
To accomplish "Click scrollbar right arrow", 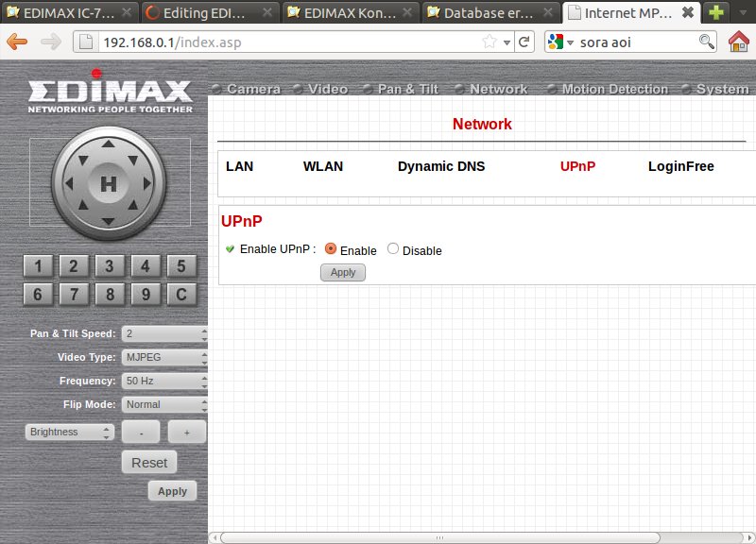I will [x=749, y=537].
